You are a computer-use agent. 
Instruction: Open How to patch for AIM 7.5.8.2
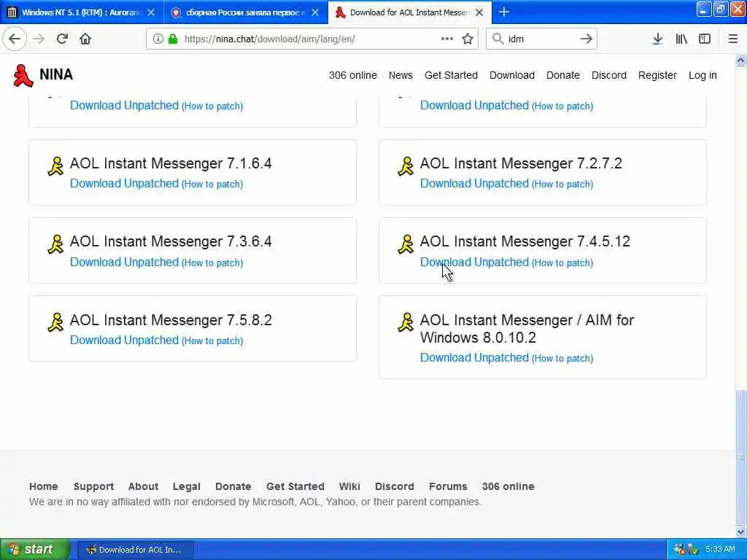[212, 341]
